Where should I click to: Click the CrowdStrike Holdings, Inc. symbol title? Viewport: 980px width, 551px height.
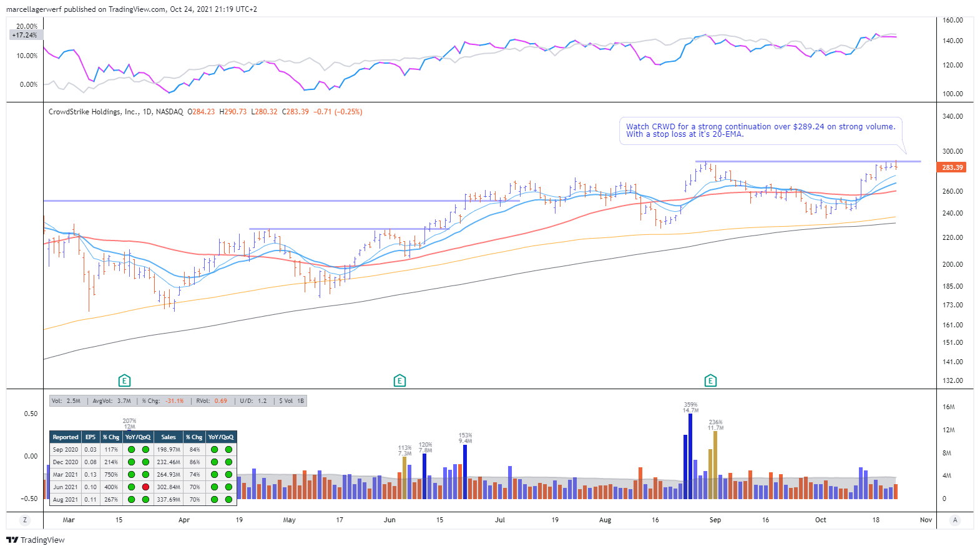94,112
